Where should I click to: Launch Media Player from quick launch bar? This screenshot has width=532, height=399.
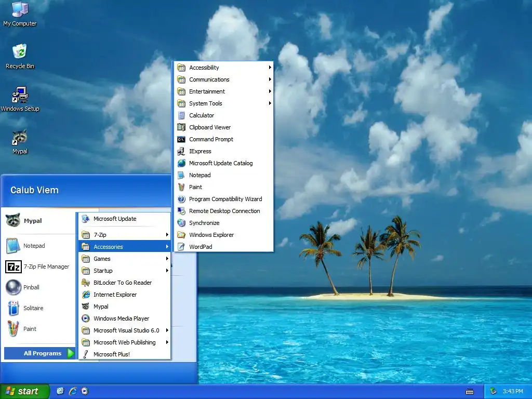coord(85,391)
